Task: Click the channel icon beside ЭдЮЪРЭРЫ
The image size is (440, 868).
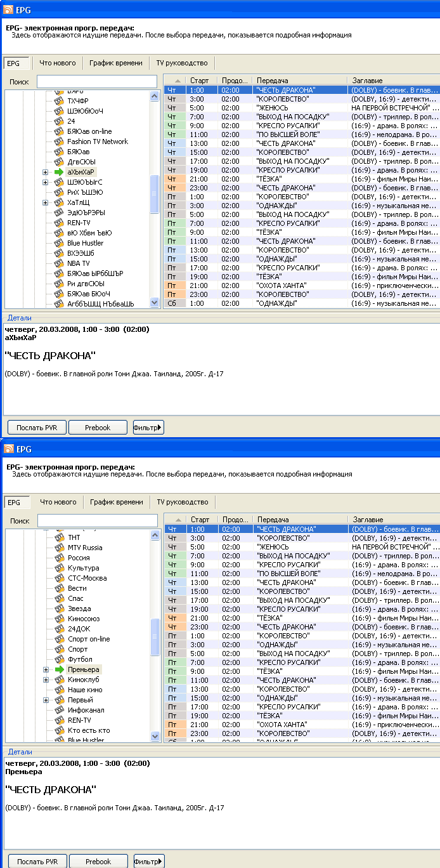Action: [59, 213]
